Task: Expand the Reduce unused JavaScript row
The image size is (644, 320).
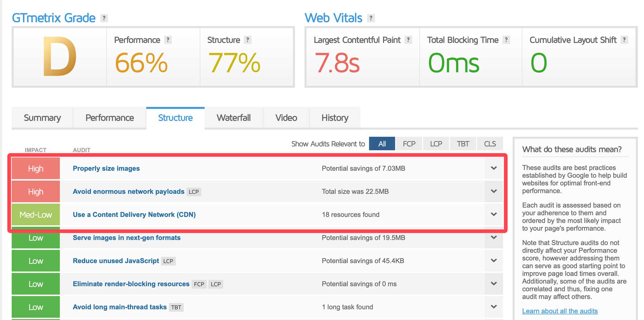Action: tap(493, 261)
